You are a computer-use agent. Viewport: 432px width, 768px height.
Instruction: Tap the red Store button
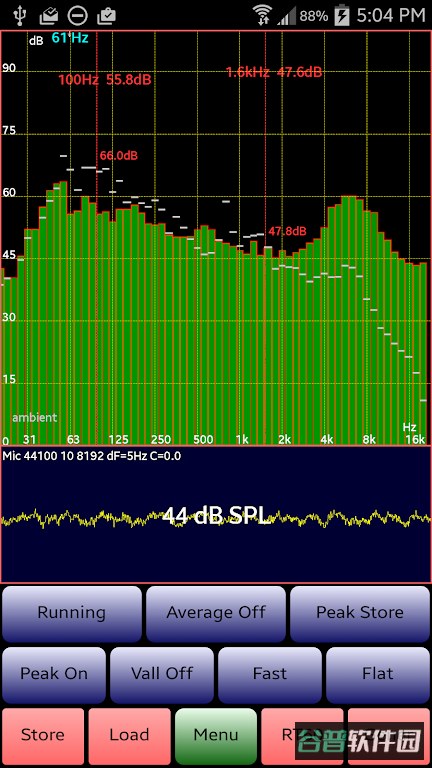point(43,736)
